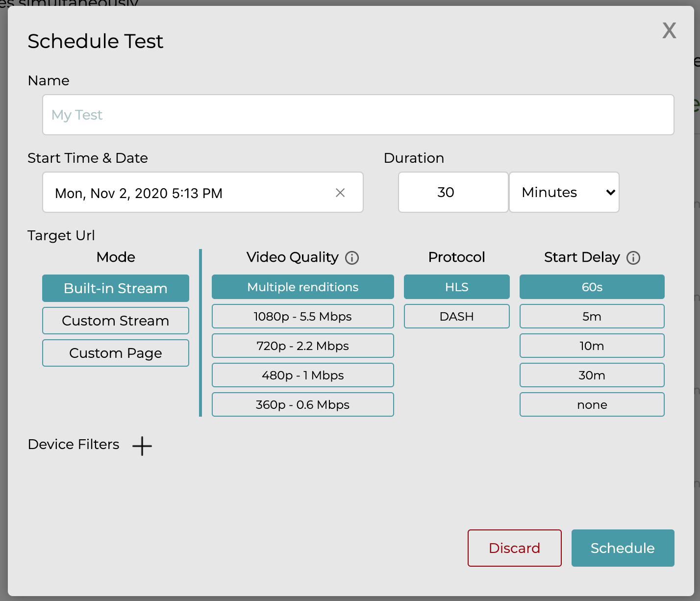Select Custom Page mode

(116, 353)
